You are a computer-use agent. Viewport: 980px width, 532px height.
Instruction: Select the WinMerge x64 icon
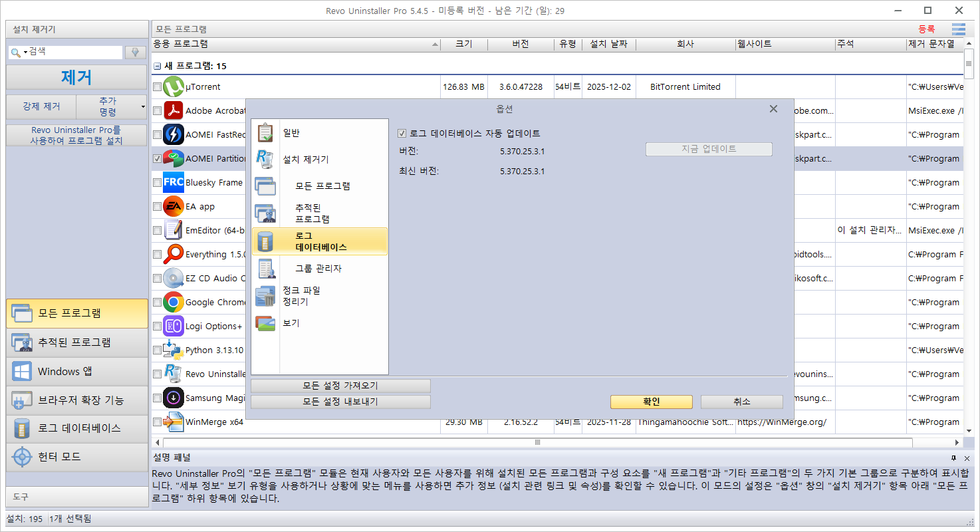pos(174,422)
